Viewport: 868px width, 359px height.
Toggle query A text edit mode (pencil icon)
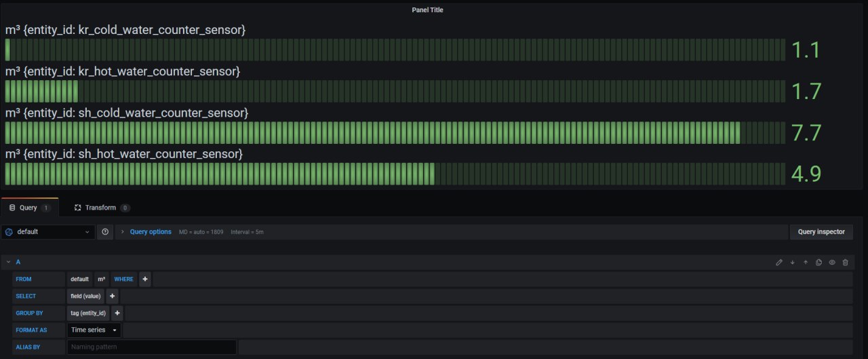point(779,262)
